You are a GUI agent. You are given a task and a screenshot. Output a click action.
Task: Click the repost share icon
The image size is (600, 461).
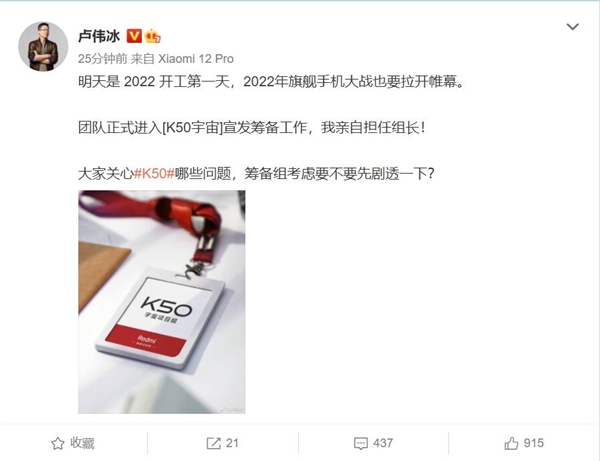213,443
